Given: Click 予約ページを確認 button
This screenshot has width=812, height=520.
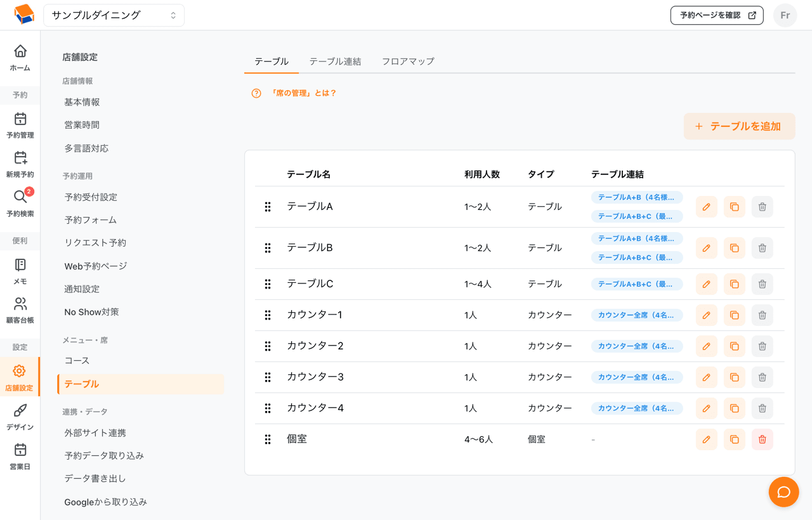Looking at the screenshot, I should (717, 15).
